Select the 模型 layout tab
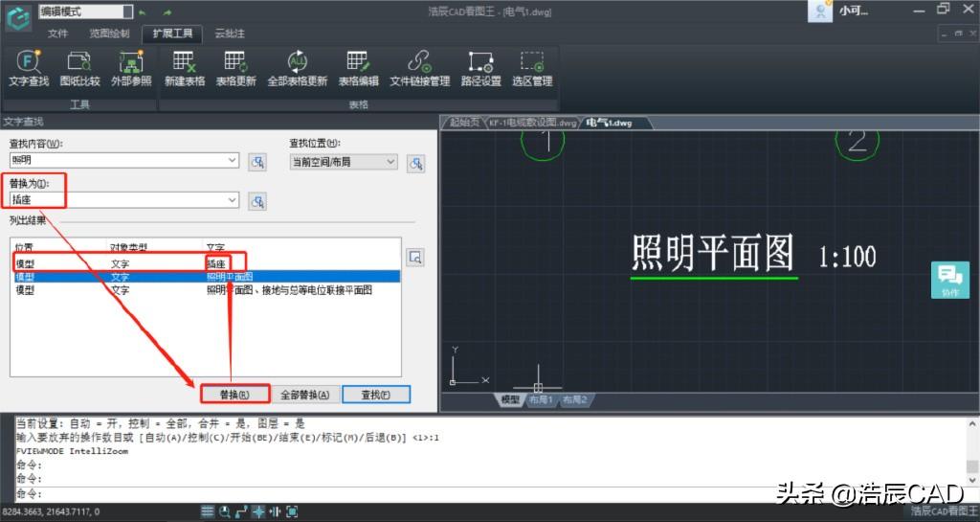This screenshot has height=522, width=980. pyautogui.click(x=510, y=399)
